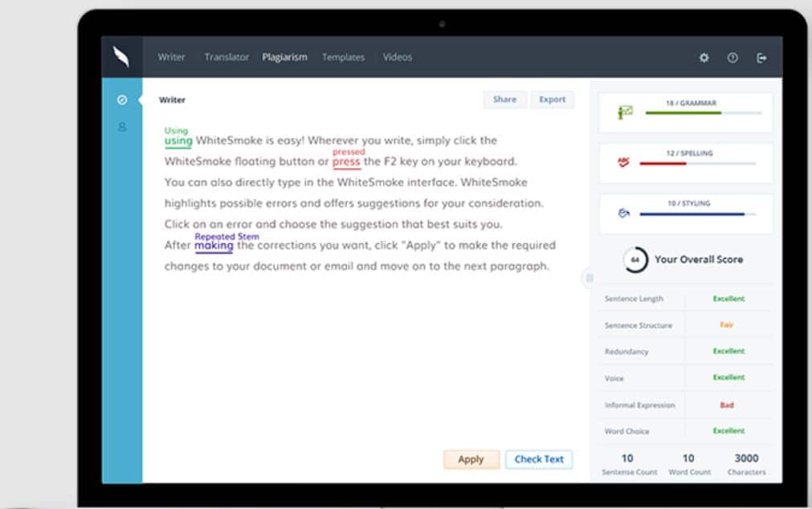Select the 'Sentence Structure' row label
The image size is (812, 509).
click(x=638, y=325)
